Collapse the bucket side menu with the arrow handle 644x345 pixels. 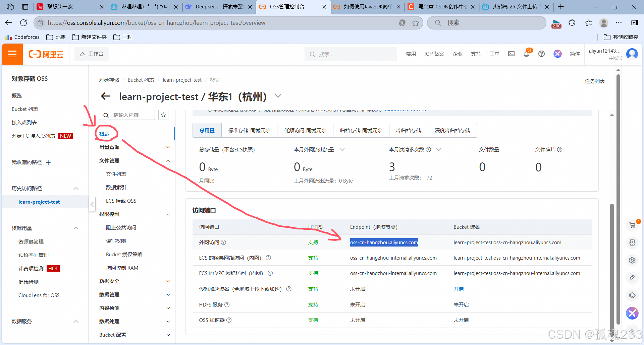coord(92,204)
